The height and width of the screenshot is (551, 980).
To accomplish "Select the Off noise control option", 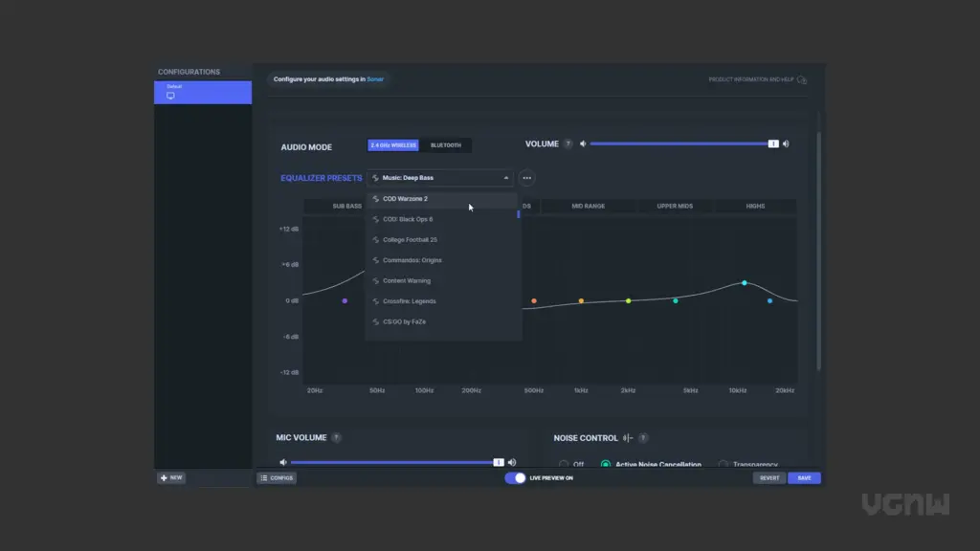I will point(564,465).
